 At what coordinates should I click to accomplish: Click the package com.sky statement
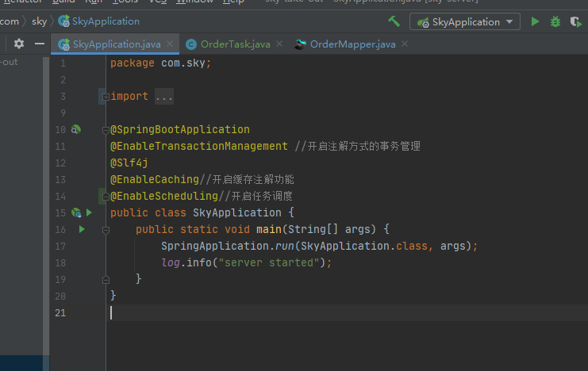tap(160, 63)
